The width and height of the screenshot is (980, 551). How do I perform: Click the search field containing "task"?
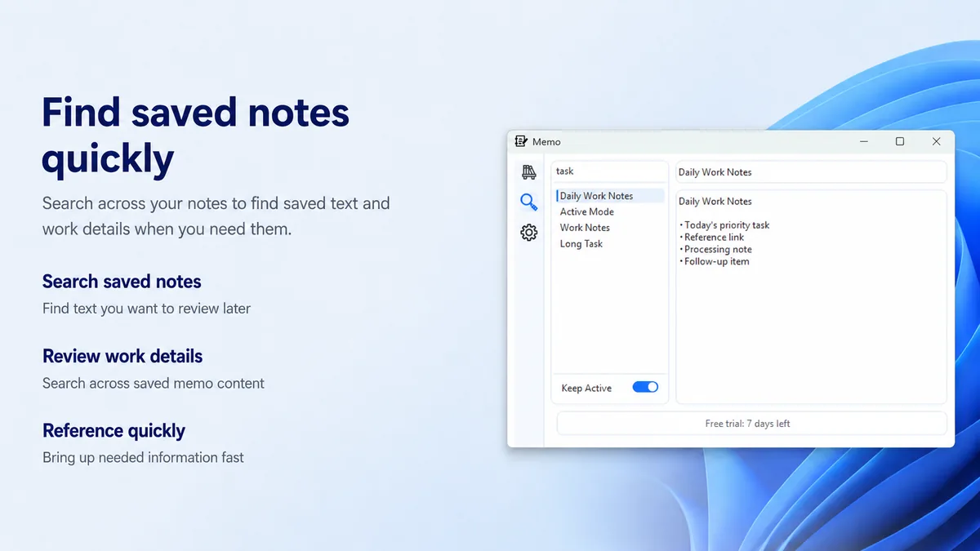click(x=609, y=171)
